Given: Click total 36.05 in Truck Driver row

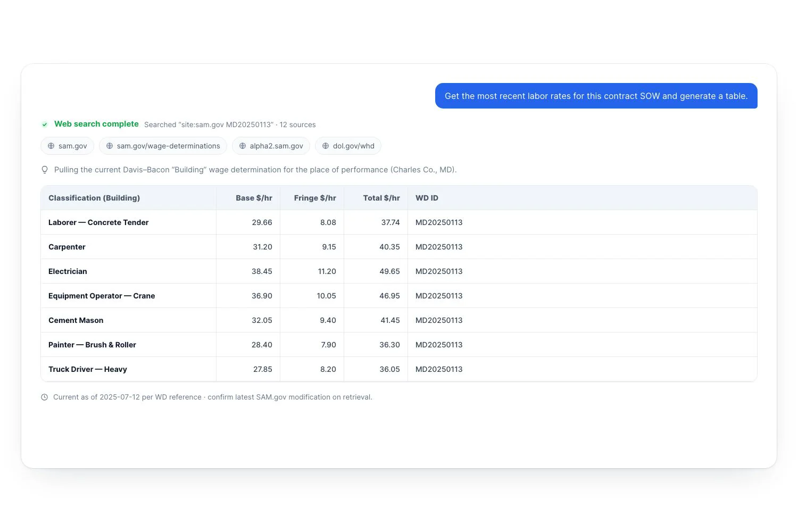Looking at the screenshot, I should (x=389, y=369).
